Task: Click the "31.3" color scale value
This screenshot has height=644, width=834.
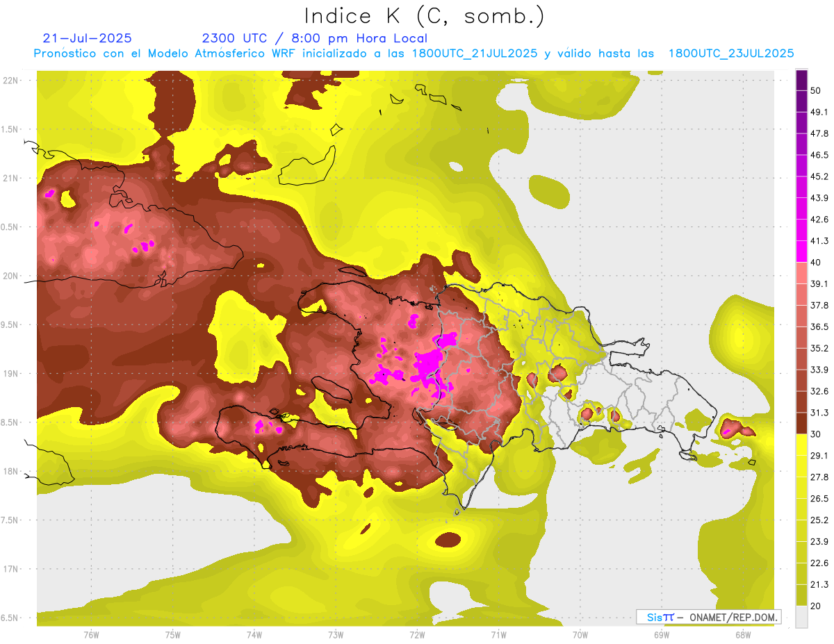Action: click(819, 413)
